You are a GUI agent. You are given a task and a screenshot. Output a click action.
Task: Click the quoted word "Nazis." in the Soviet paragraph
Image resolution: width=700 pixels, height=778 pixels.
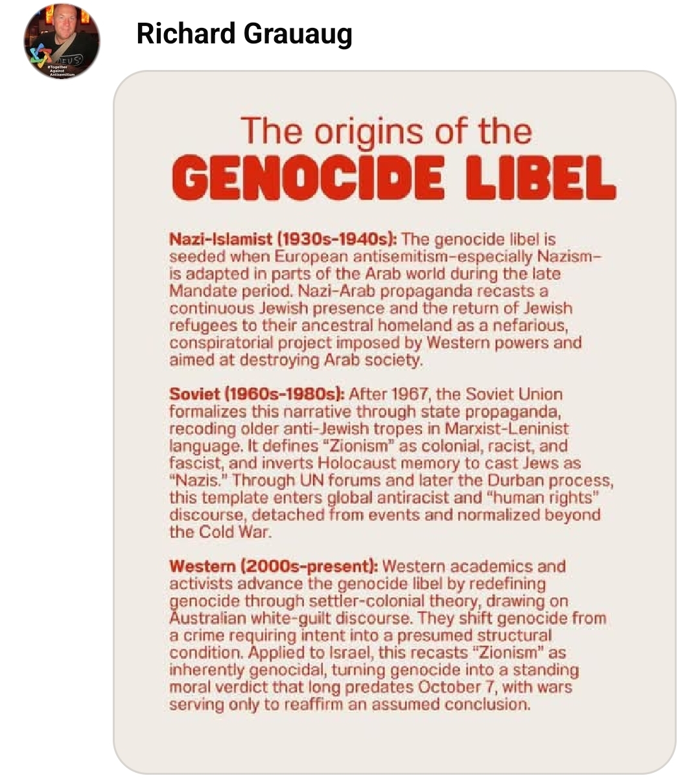tap(199, 480)
